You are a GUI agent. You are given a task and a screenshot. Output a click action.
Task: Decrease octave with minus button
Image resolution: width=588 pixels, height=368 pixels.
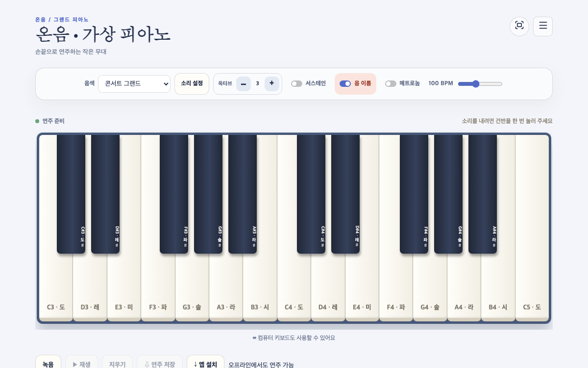tap(244, 84)
